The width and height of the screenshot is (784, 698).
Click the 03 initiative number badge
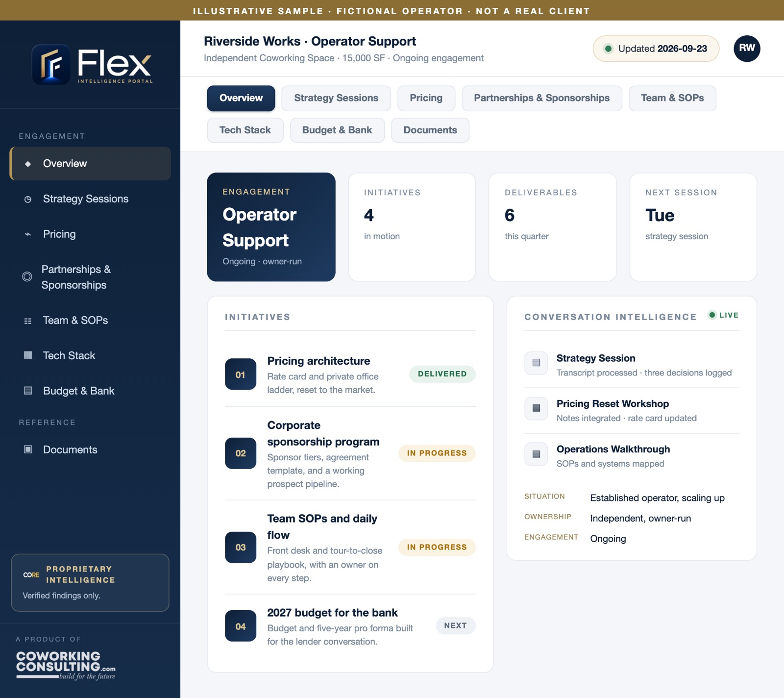pos(241,547)
